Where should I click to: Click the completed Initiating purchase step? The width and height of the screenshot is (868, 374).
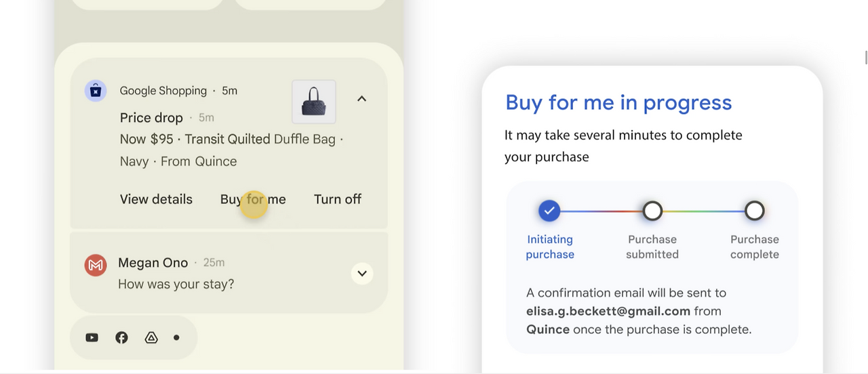pyautogui.click(x=549, y=211)
